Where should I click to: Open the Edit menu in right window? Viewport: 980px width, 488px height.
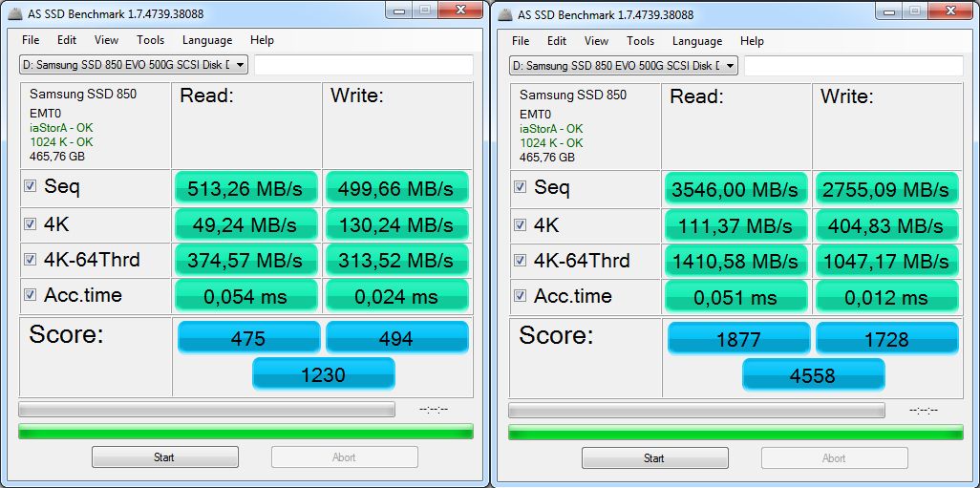557,41
